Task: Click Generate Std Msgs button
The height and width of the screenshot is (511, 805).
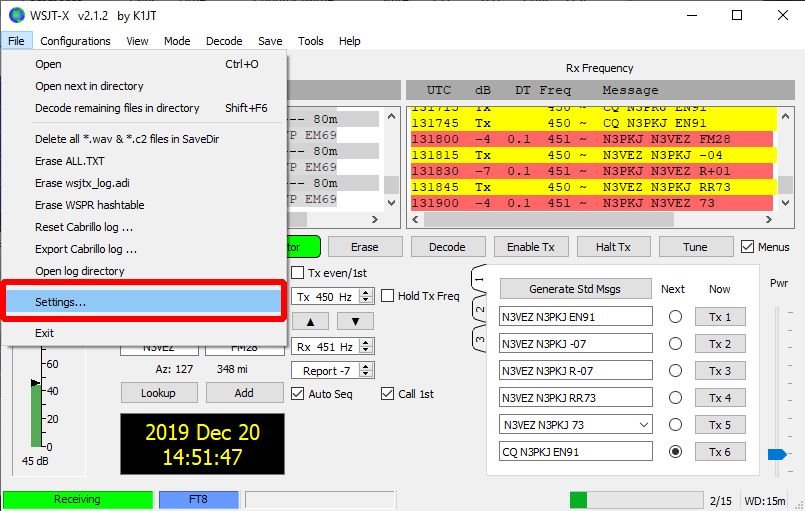Action: point(576,289)
